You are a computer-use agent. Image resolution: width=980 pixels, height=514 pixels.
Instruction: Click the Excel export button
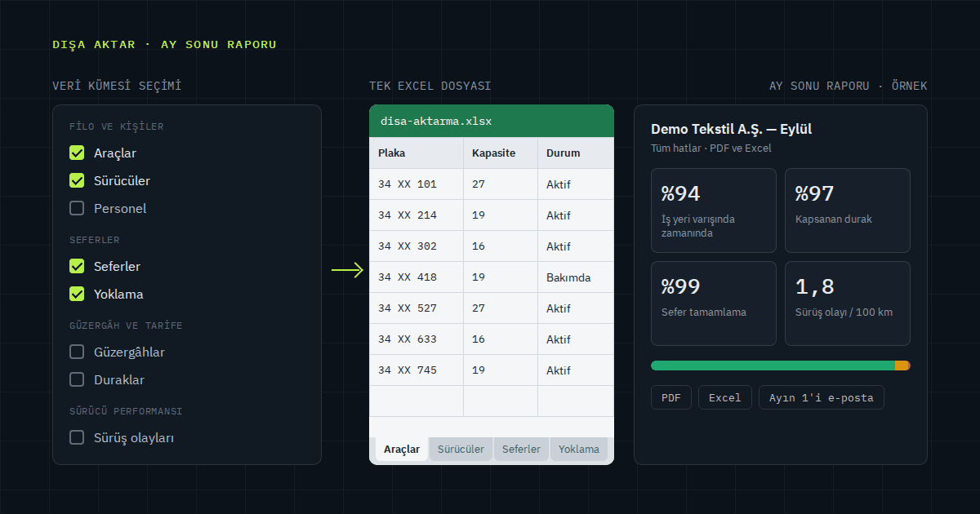pyautogui.click(x=725, y=398)
